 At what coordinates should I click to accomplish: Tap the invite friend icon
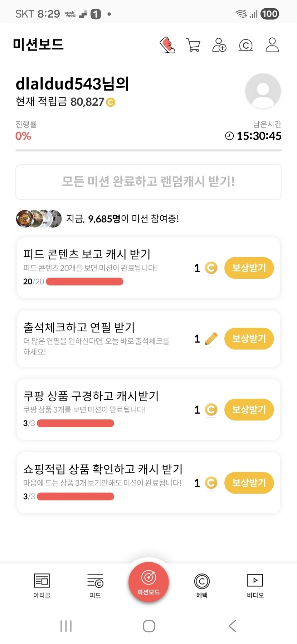[x=219, y=45]
